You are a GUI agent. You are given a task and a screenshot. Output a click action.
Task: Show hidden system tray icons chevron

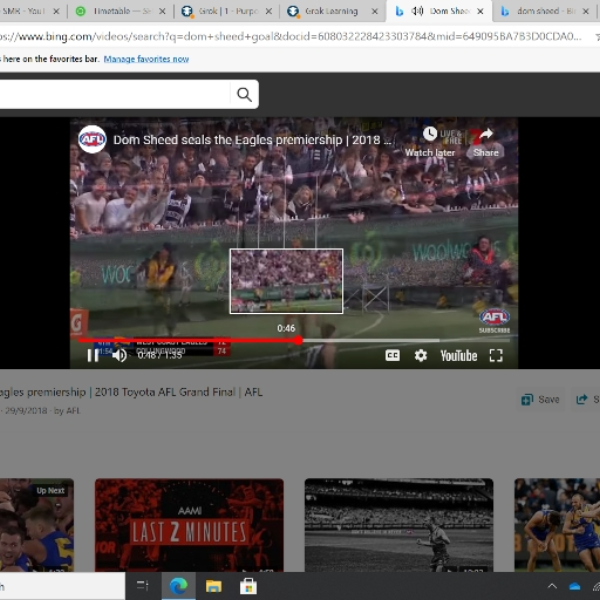point(552,586)
